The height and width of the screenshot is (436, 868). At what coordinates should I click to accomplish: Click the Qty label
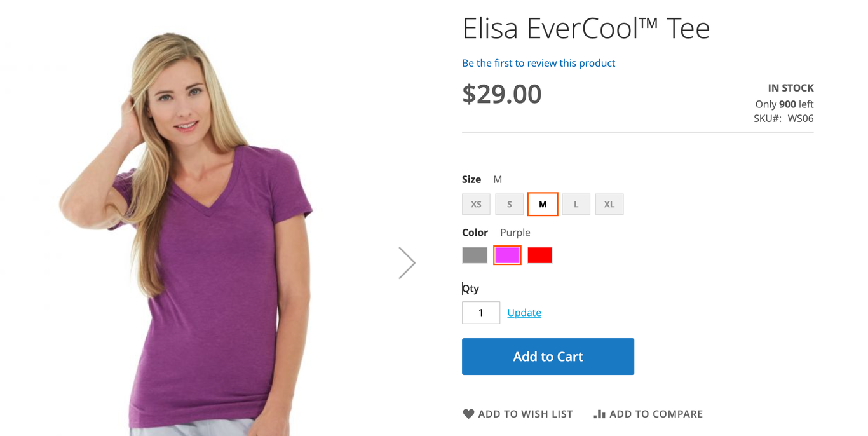(x=470, y=289)
